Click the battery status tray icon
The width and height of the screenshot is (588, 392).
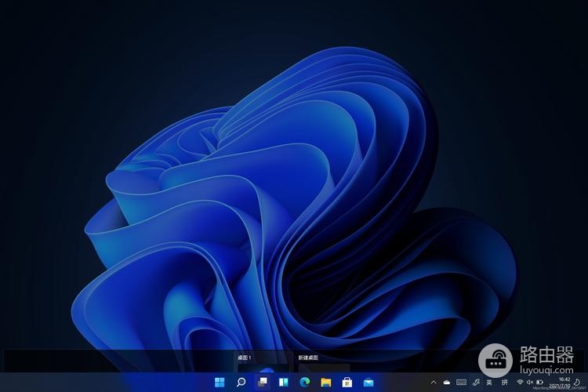click(539, 383)
